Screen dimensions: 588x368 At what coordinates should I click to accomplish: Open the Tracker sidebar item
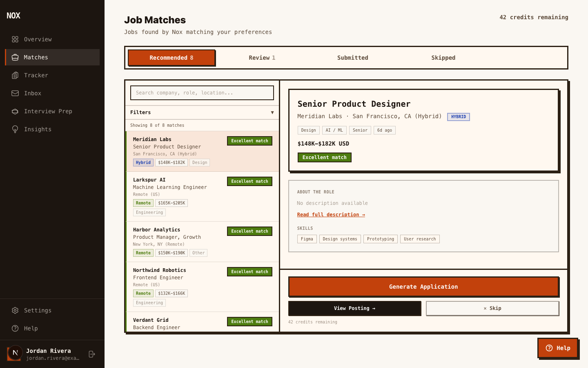52,75
